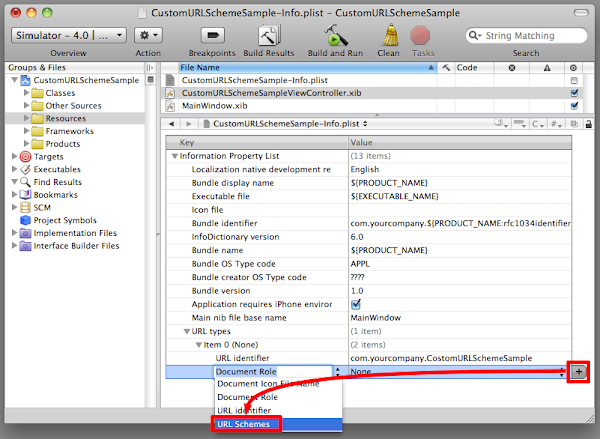Click the build hammer column header
Viewport: 600px width, 439px height.
446,67
